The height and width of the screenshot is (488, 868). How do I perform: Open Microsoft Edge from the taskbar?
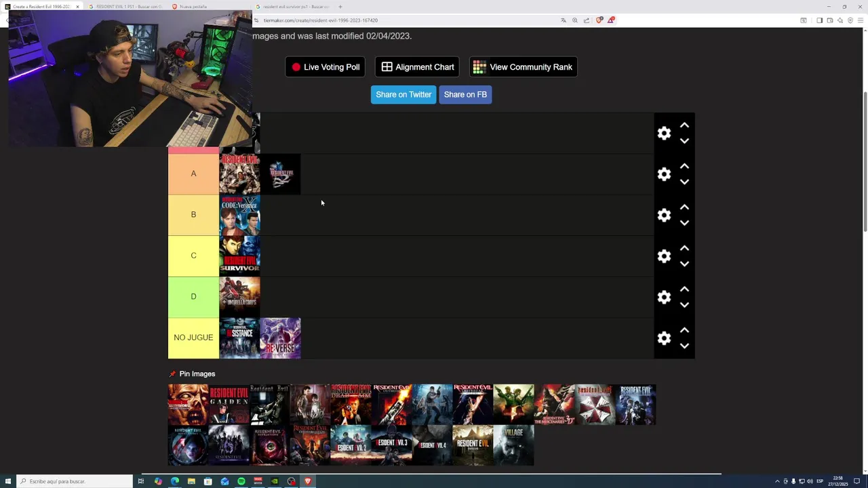click(x=175, y=481)
